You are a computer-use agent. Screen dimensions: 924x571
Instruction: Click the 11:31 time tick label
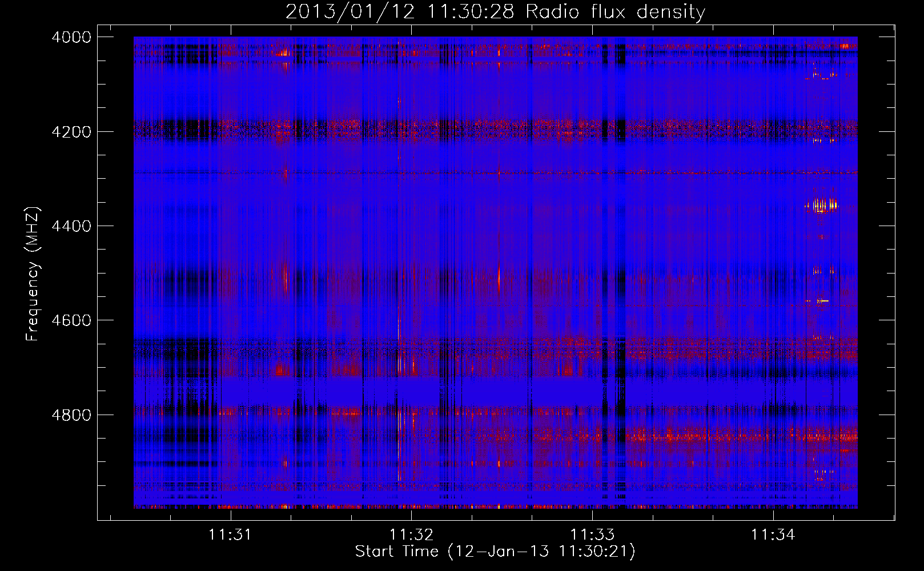pyautogui.click(x=230, y=534)
